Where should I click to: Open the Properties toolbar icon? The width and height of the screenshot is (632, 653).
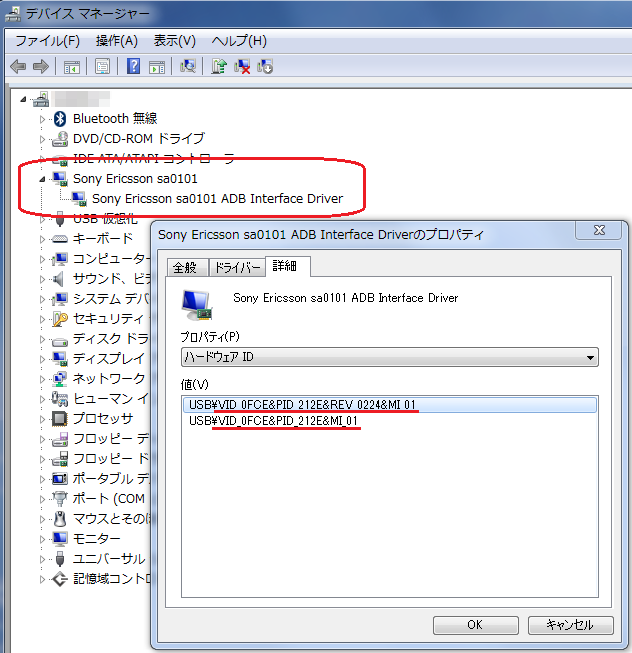point(102,67)
